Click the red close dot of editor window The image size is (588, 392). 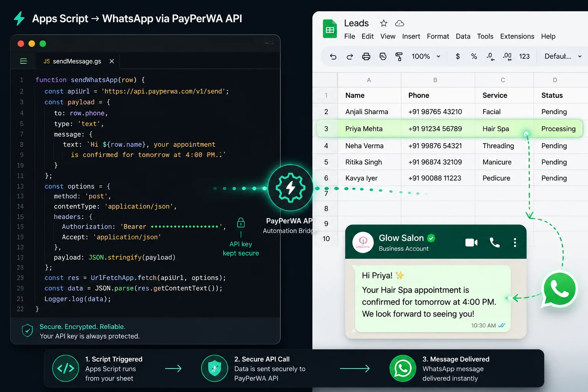pyautogui.click(x=21, y=44)
